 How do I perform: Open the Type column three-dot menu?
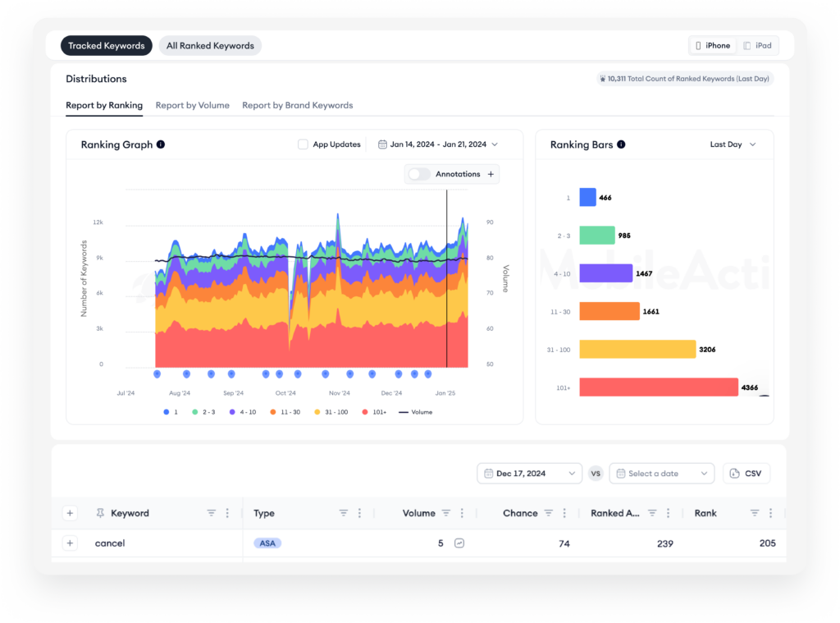(x=359, y=513)
